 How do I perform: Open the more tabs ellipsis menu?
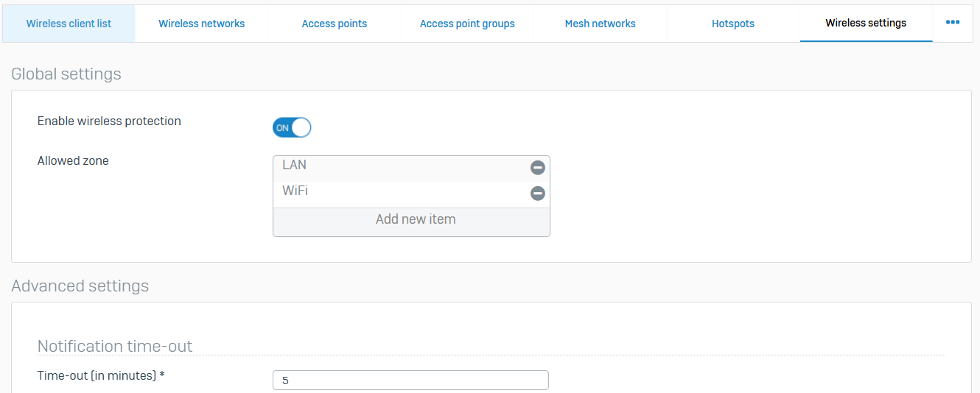[953, 23]
